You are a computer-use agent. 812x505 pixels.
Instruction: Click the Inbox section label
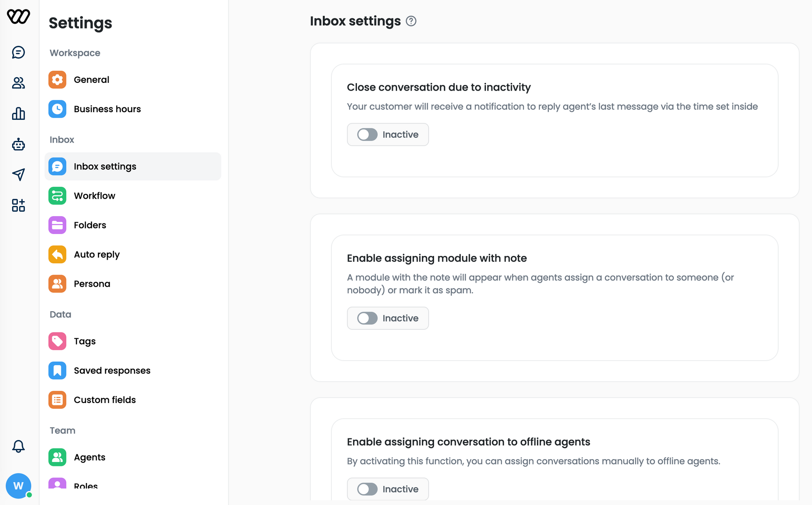[x=62, y=140]
